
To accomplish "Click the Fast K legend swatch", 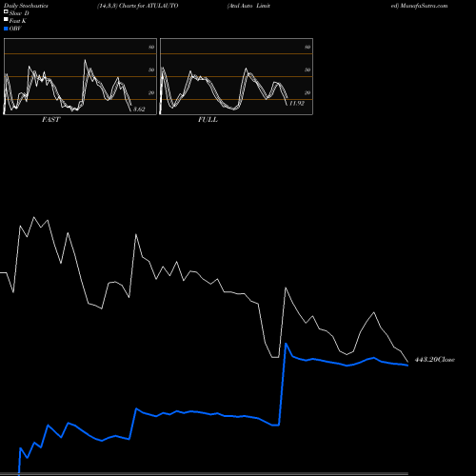I will pyautogui.click(x=6, y=20).
